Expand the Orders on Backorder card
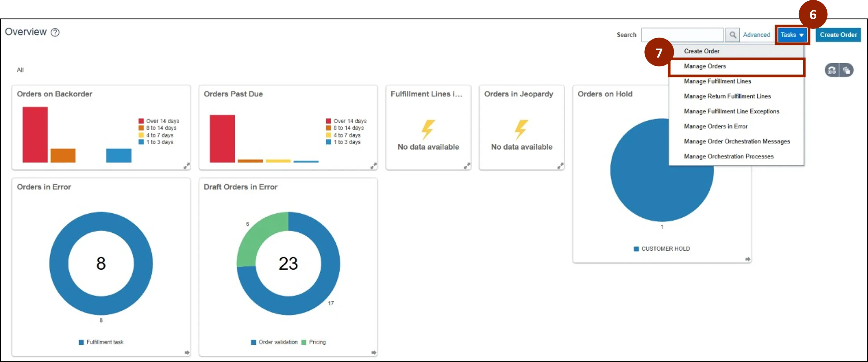 coord(186,166)
